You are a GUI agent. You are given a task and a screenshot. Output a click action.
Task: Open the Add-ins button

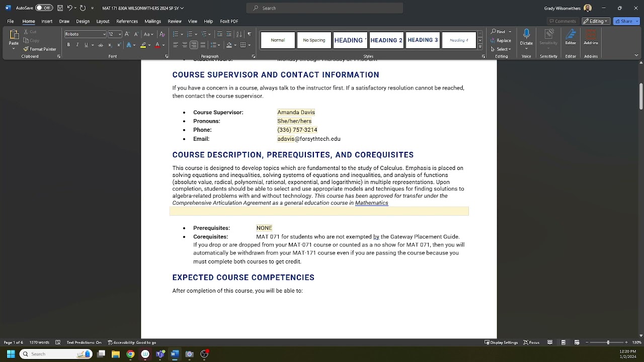click(591, 37)
